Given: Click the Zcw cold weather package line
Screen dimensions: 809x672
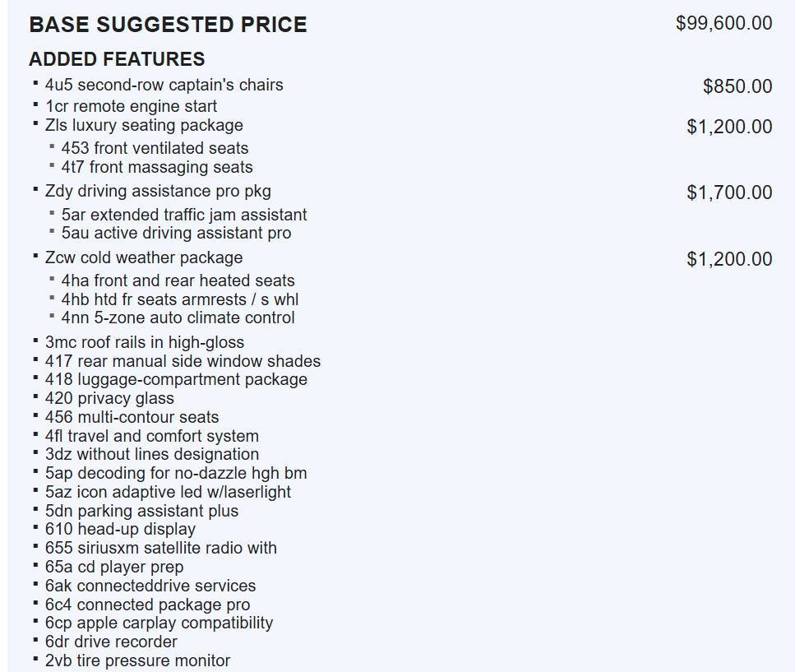Looking at the screenshot, I should pos(144,257).
